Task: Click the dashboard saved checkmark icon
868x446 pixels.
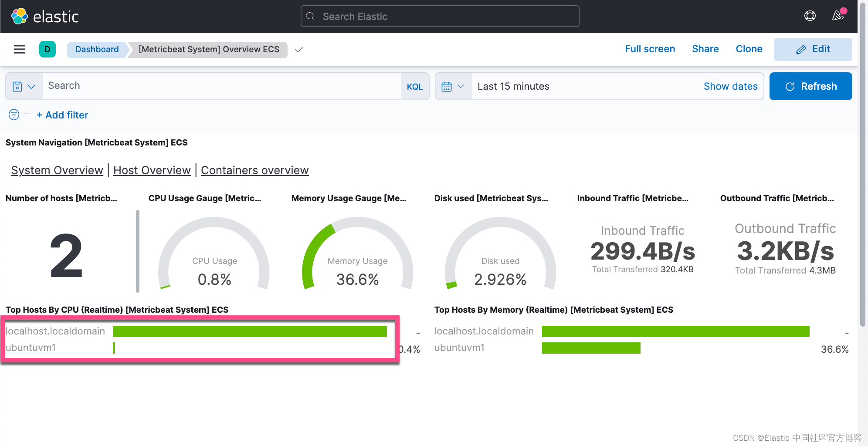Action: tap(299, 50)
